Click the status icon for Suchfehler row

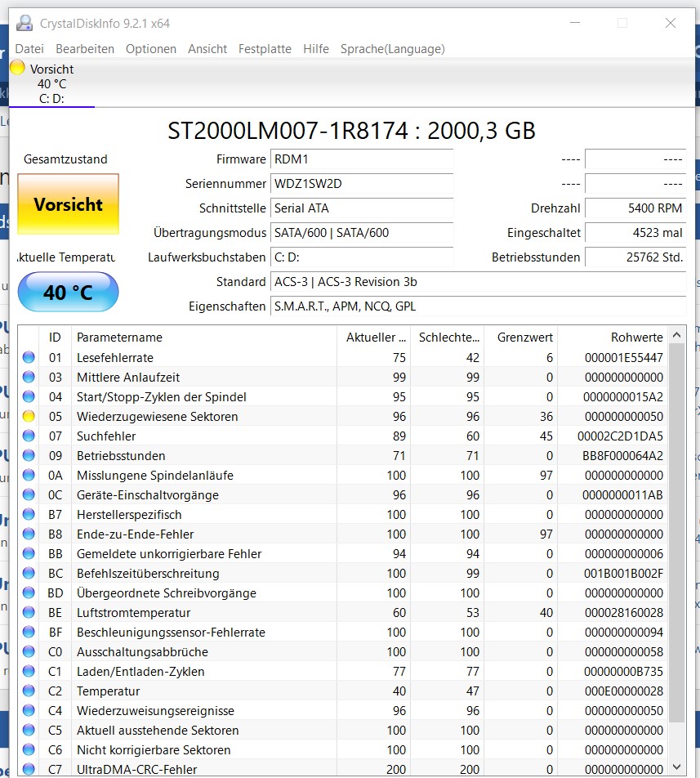point(29,436)
